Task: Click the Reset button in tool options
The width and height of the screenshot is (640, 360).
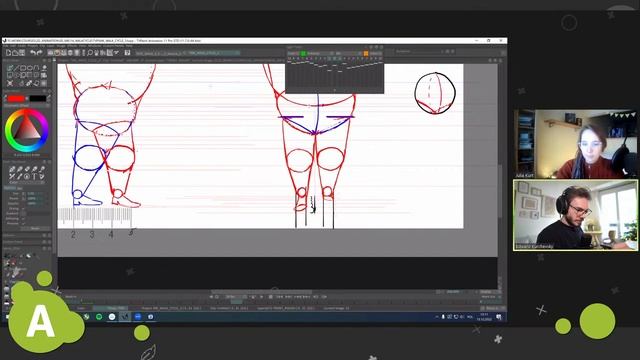Action: pos(36,229)
